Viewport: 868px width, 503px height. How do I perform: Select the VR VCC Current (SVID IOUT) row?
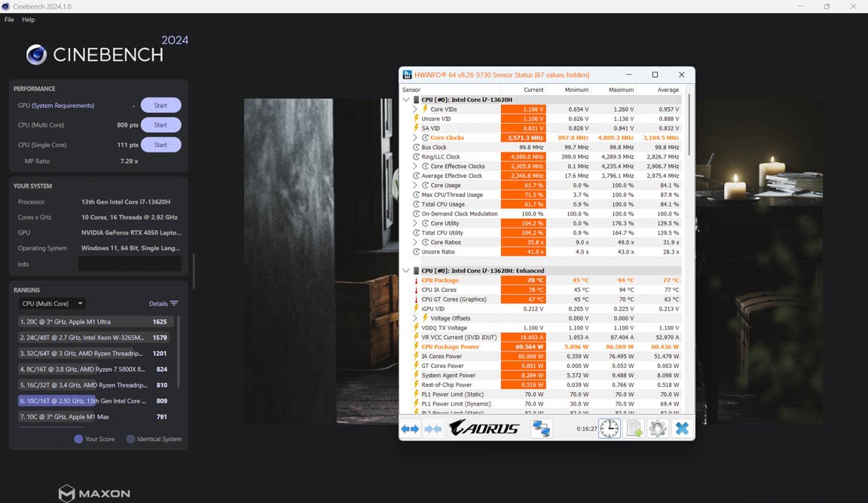click(542, 337)
